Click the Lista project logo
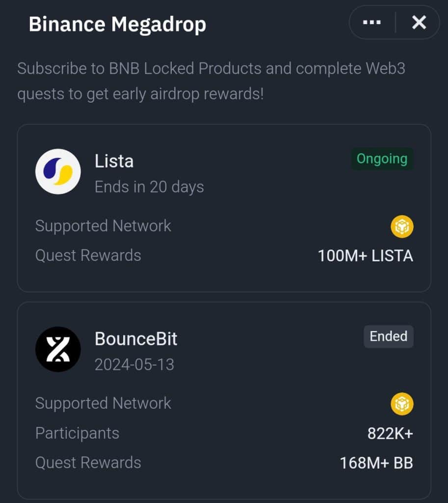 pos(58,171)
